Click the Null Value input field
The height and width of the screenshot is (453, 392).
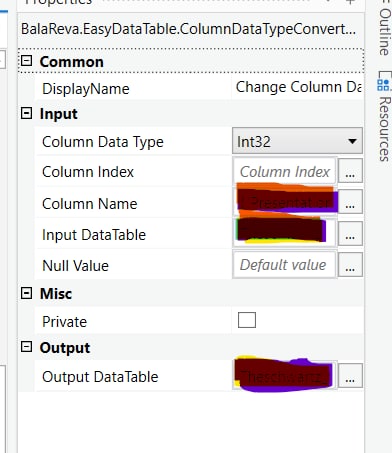click(x=285, y=265)
